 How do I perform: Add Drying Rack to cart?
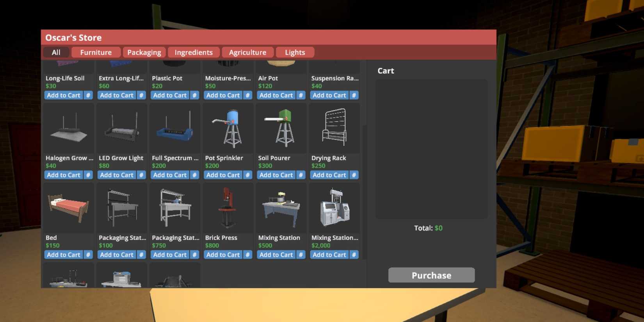point(329,175)
